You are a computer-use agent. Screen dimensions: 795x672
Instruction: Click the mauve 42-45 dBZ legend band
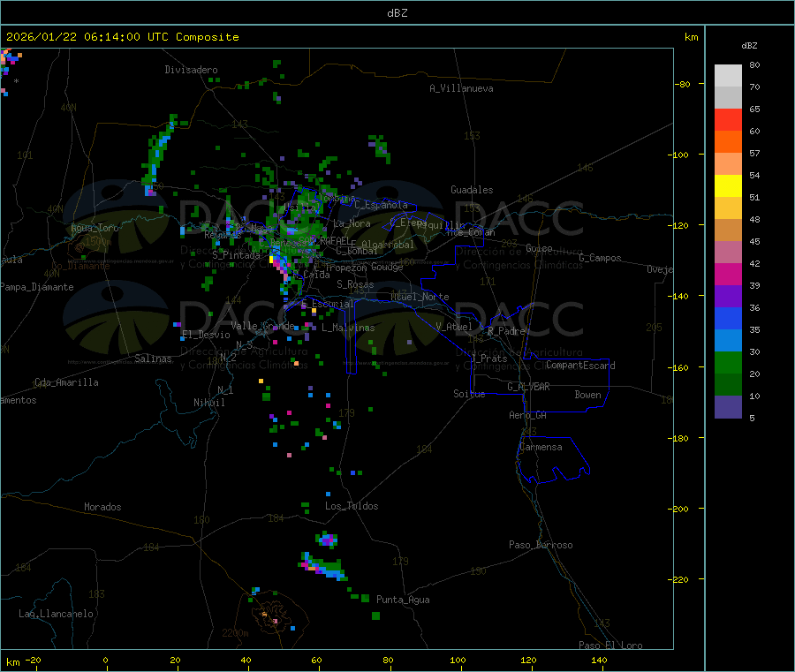(x=728, y=253)
